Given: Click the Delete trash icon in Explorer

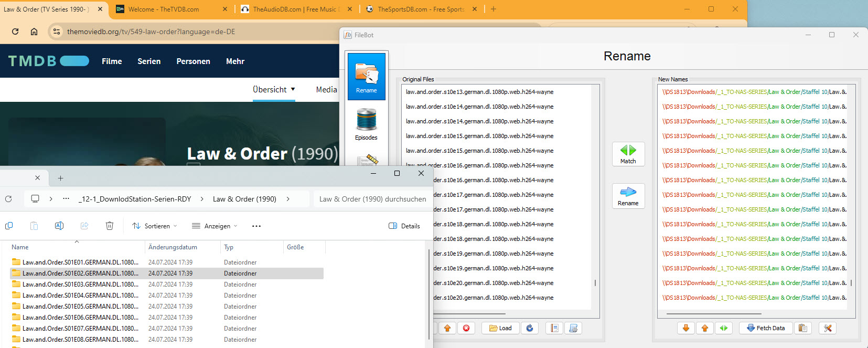Looking at the screenshot, I should (x=110, y=226).
